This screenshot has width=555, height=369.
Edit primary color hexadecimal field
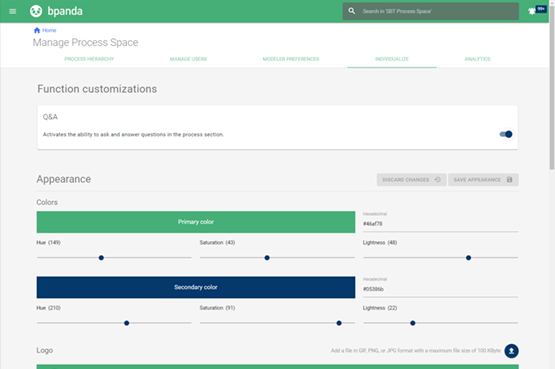440,224
